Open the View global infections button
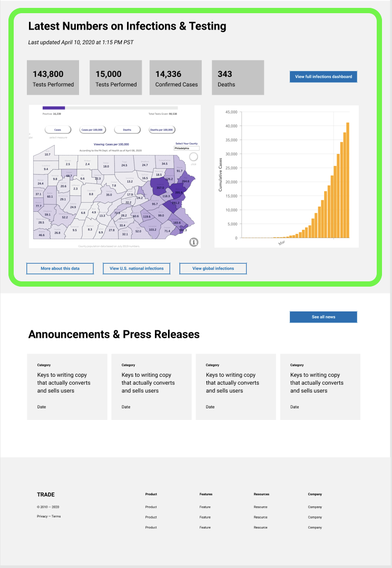This screenshot has height=568, width=392. click(213, 269)
